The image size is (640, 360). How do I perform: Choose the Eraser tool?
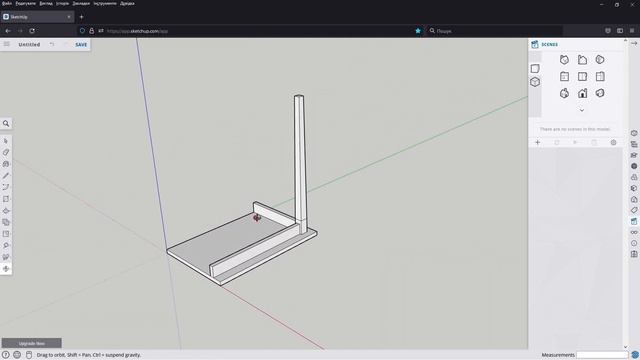(x=6, y=152)
